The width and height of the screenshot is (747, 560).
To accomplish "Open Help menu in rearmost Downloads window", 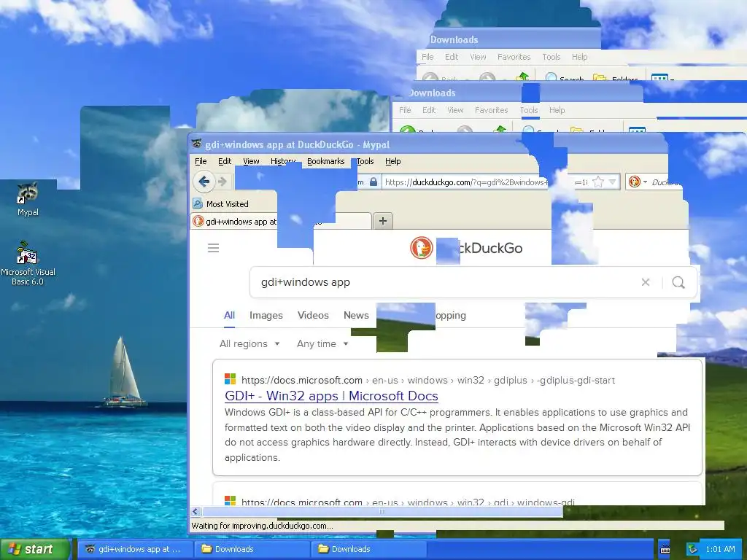I will 579,57.
